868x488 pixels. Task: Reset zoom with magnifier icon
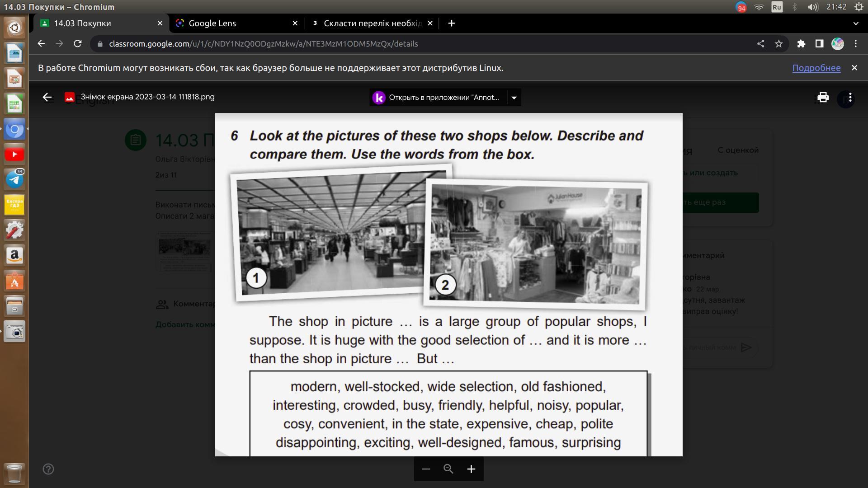coord(448,469)
